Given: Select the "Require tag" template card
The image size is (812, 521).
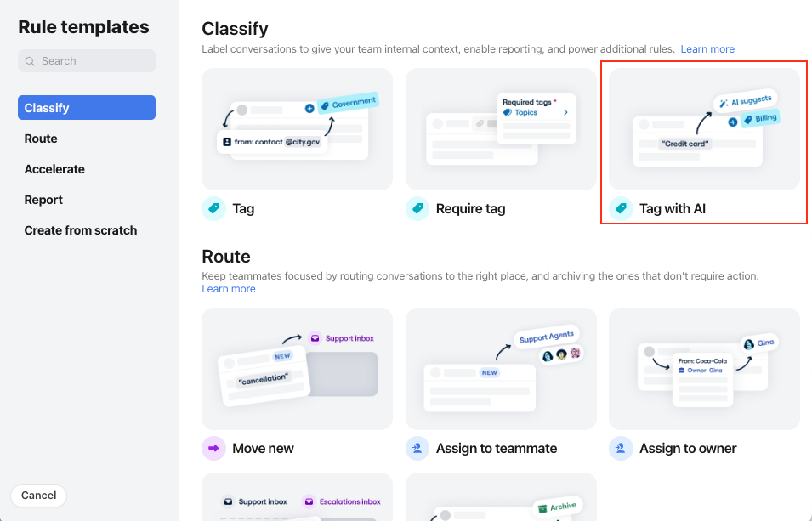Looking at the screenshot, I should 500,129.
